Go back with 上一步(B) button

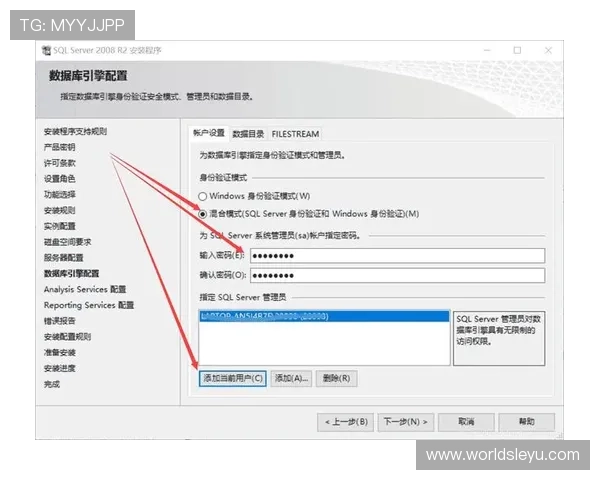(x=346, y=422)
